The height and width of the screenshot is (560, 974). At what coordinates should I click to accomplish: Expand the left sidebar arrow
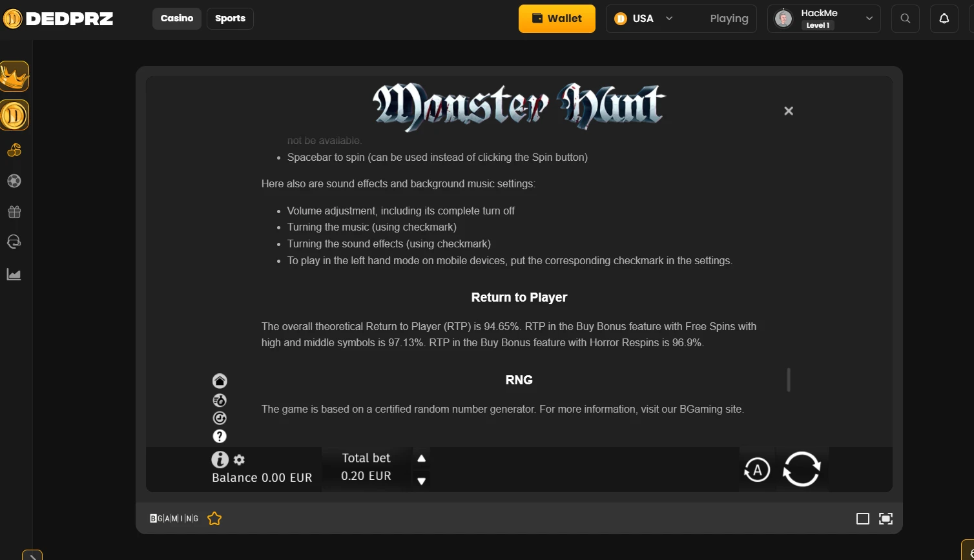click(x=32, y=555)
